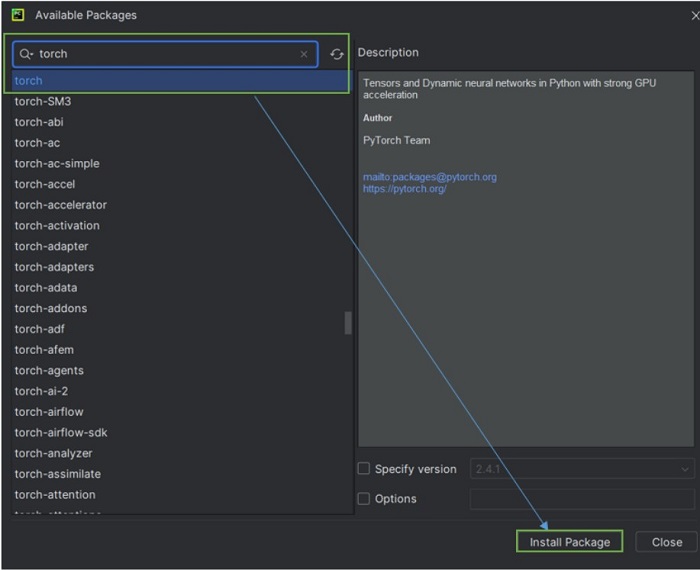Click the Close button
The height and width of the screenshot is (570, 700).
(666, 542)
